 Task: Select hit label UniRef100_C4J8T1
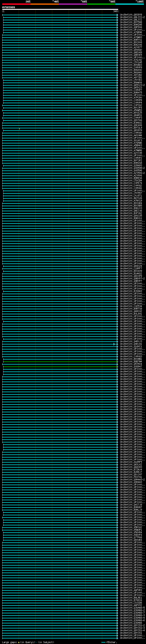point(131,196)
